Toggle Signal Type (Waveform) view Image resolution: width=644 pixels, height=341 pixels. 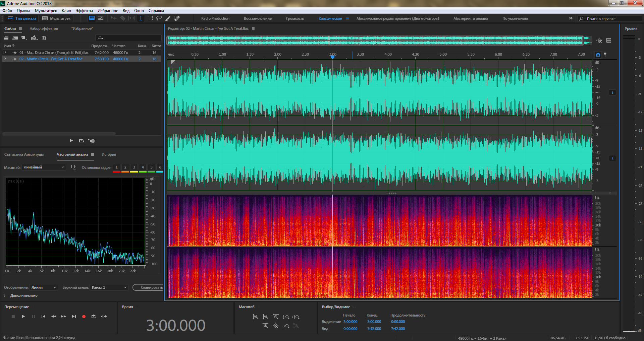pos(22,18)
